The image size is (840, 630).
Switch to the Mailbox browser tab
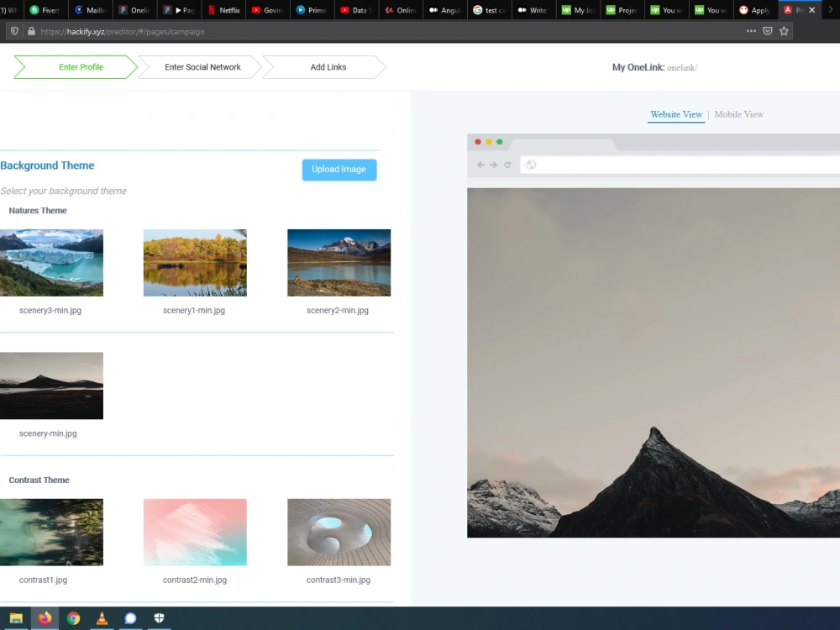pos(90,9)
